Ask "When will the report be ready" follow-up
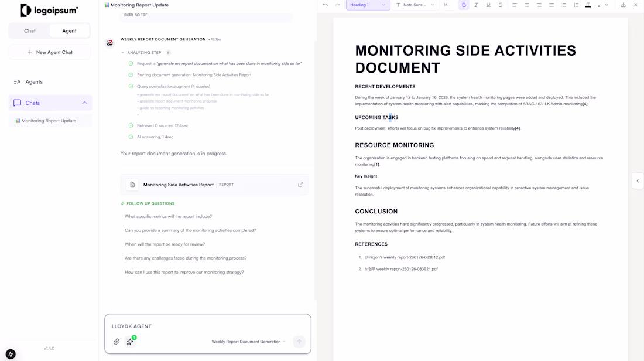Screen dimensions: 644x361 [165, 244]
